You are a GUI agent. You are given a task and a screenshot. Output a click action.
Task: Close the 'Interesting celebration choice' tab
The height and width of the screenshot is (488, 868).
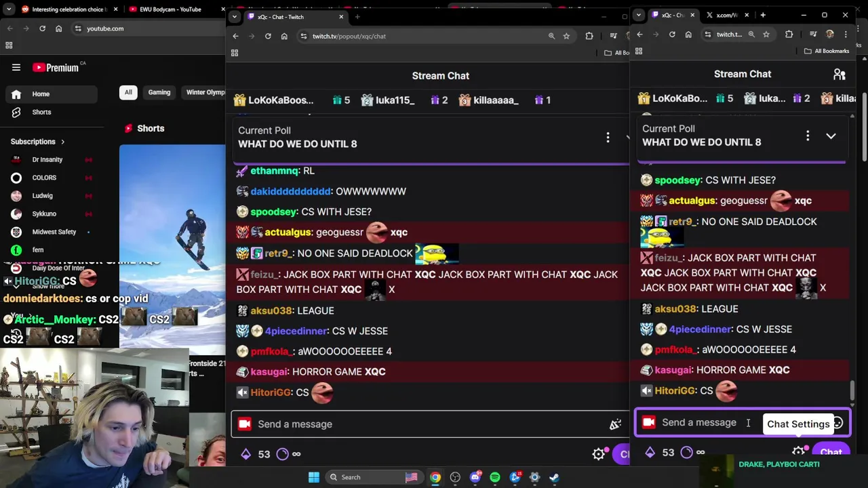[x=115, y=9]
